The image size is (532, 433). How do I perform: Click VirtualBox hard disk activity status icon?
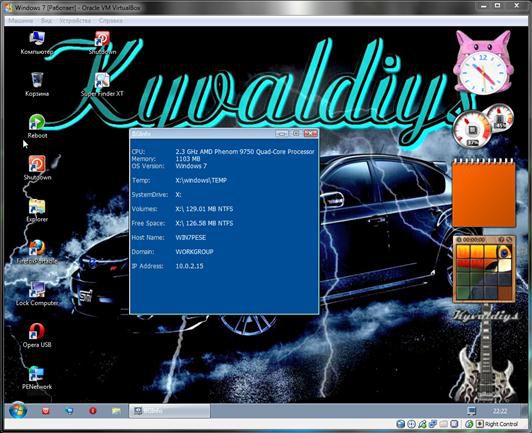tap(400, 424)
